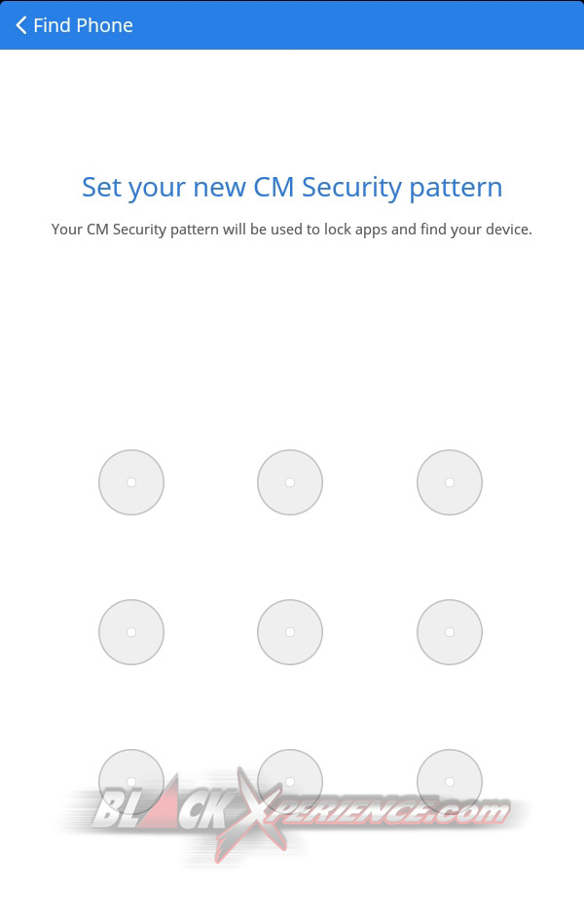Open the Find Phone header label
This screenshot has height=924, width=584.
[82, 25]
